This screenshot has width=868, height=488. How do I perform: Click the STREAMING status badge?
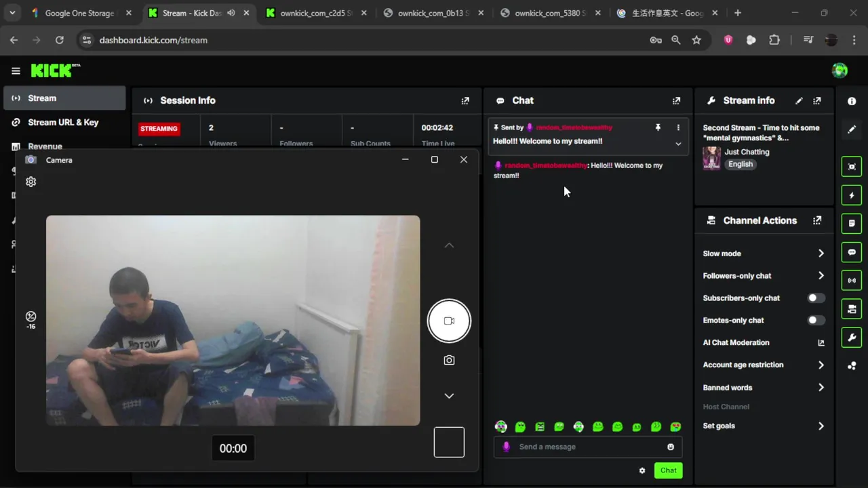click(159, 129)
